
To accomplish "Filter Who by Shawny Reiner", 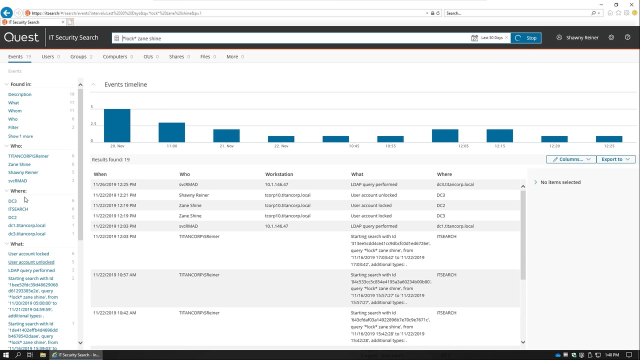I will 23,172.
